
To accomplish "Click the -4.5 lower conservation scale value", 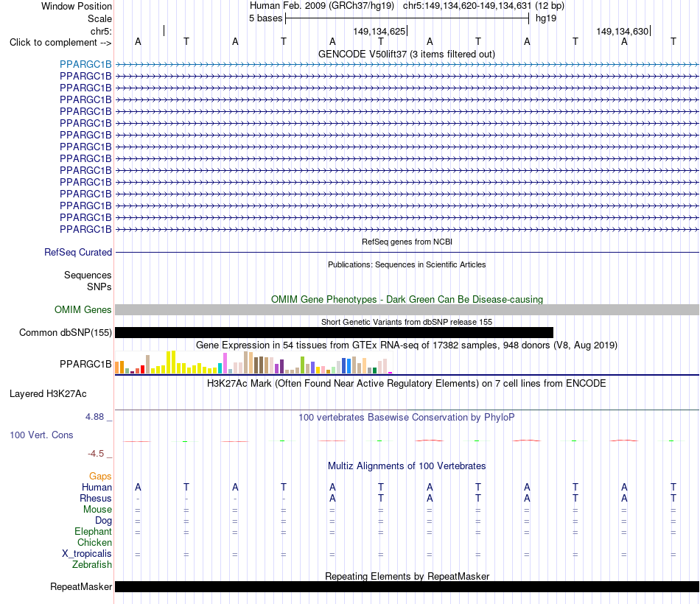I will [x=96, y=454].
